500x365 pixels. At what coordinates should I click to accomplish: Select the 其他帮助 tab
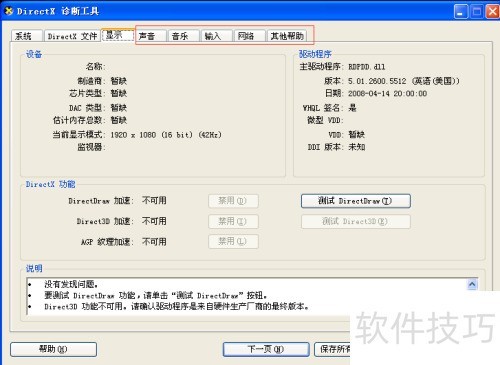point(287,36)
